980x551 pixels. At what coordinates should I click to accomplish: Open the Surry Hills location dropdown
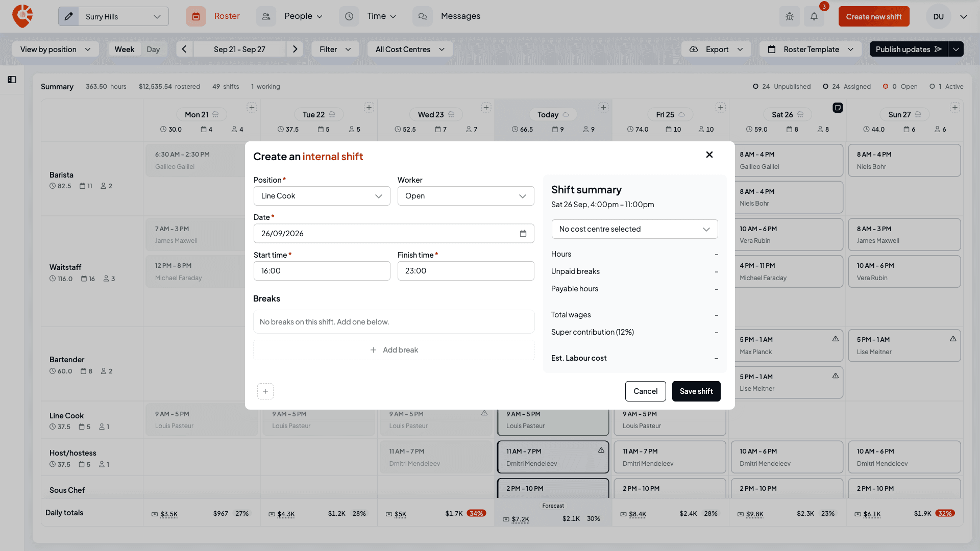click(x=123, y=16)
